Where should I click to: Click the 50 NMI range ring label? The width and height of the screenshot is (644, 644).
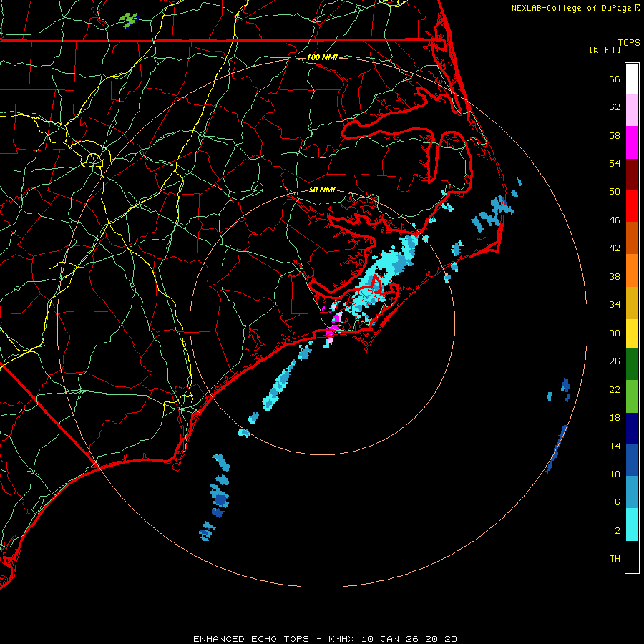coord(322,190)
